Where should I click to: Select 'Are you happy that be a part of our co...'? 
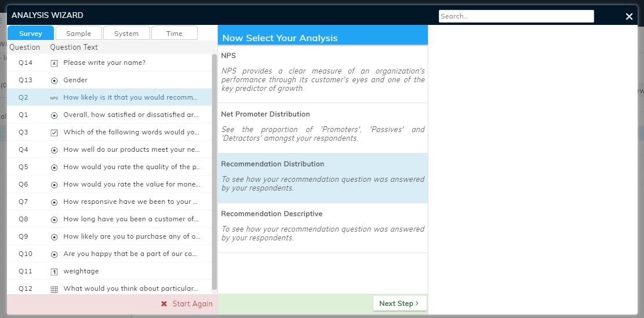[x=130, y=254]
